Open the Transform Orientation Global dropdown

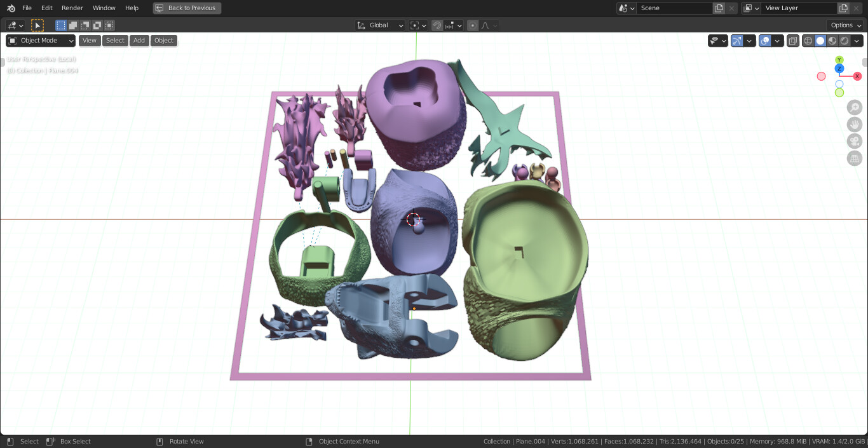click(x=379, y=25)
